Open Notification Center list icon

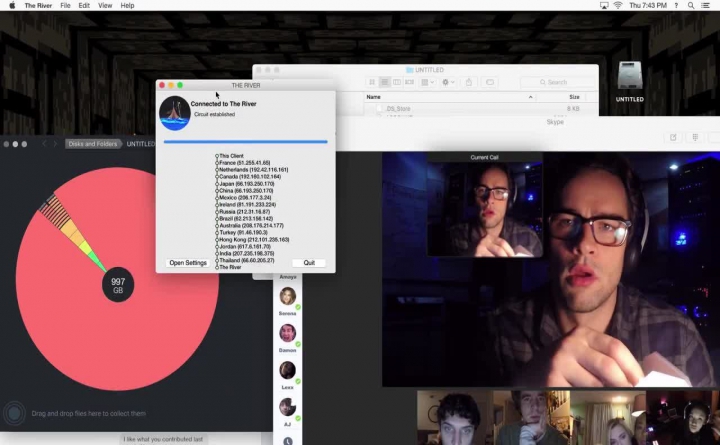click(x=705, y=6)
